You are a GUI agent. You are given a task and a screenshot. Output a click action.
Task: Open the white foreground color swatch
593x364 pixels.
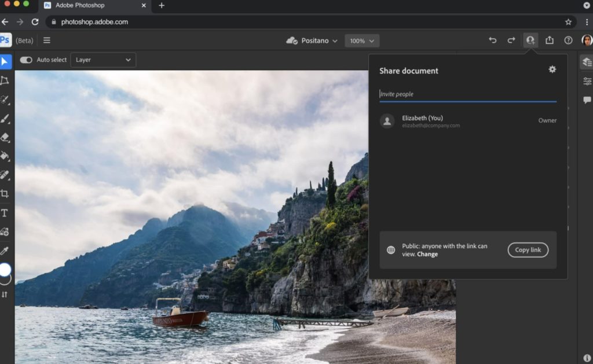pos(5,270)
